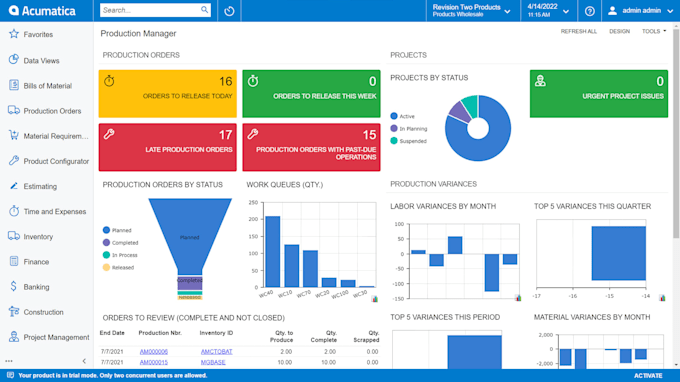Viewport: 680px width, 382px height.
Task: Select Design in the dashboard toolbar
Action: (619, 31)
